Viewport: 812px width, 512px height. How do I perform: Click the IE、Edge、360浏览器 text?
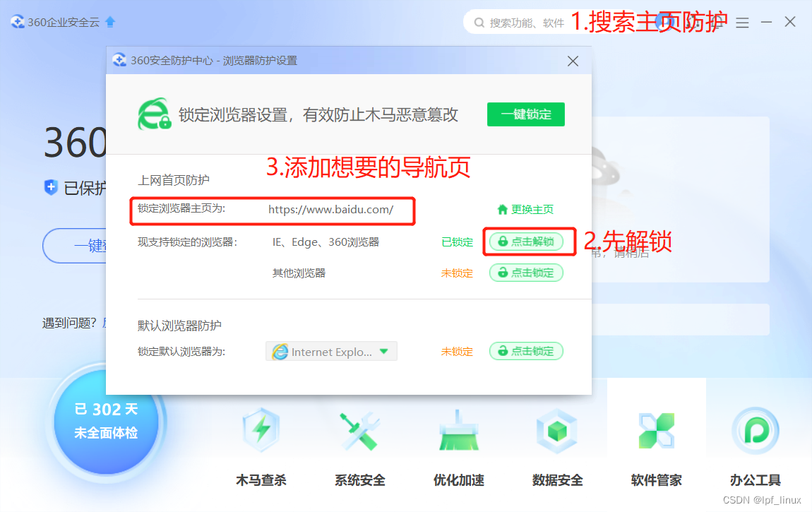click(x=326, y=242)
